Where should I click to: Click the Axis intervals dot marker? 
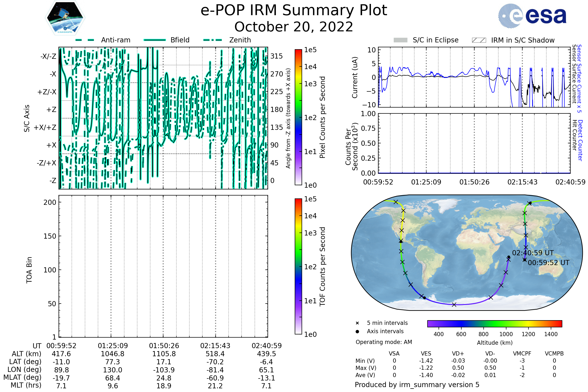tap(357, 331)
